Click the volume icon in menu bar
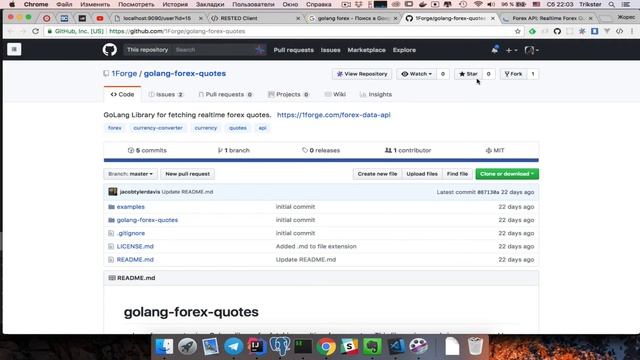 pos(491,4)
